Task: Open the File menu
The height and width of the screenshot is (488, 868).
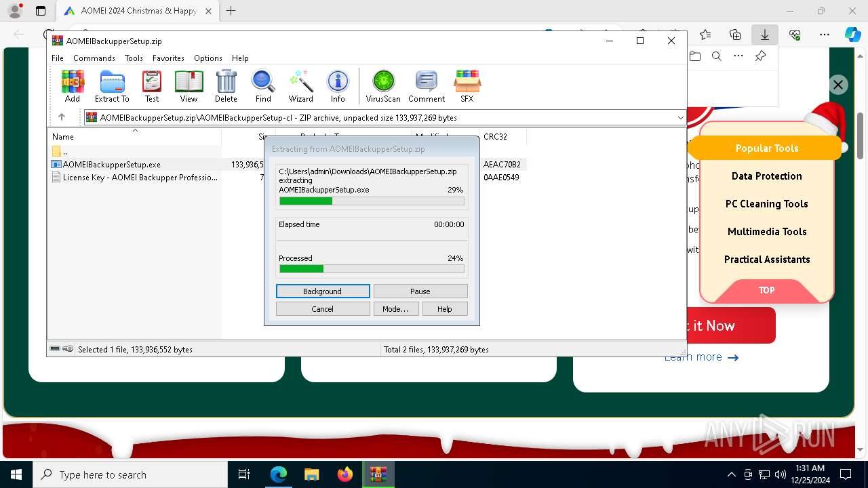Action: click(x=58, y=58)
